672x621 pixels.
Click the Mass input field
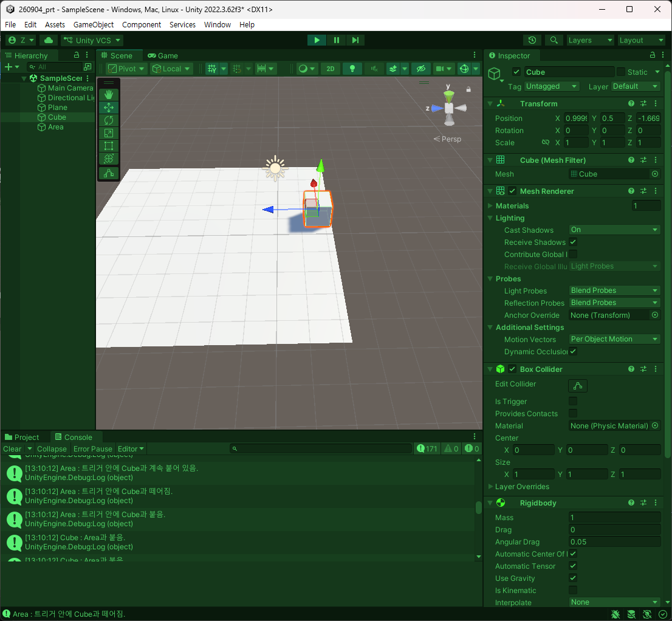[x=614, y=517]
